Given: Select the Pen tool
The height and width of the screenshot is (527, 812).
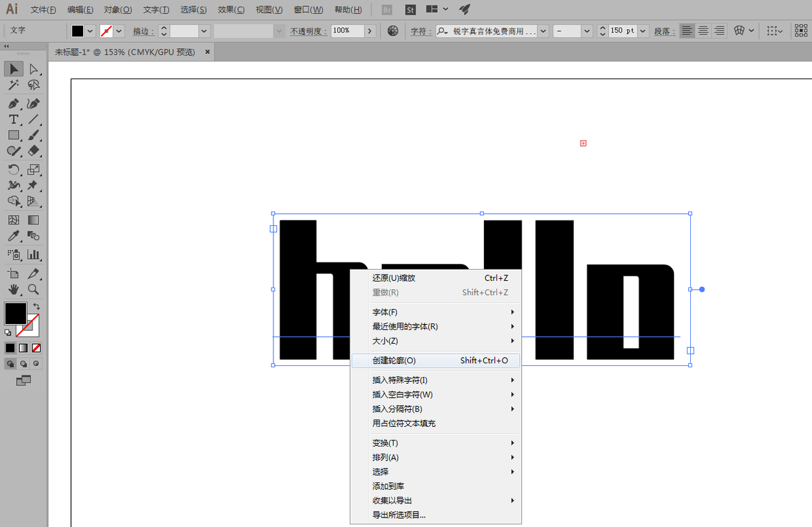Looking at the screenshot, I should [x=14, y=104].
